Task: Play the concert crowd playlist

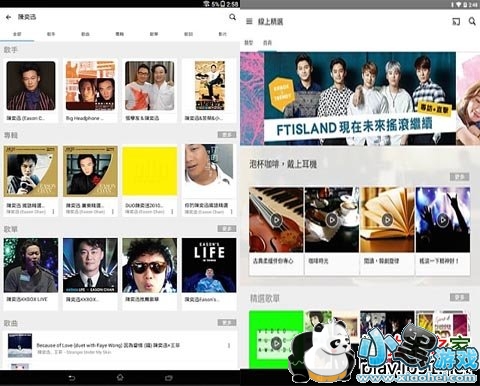Action: tap(443, 220)
